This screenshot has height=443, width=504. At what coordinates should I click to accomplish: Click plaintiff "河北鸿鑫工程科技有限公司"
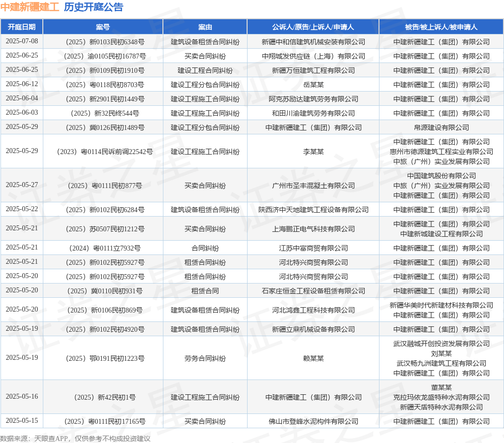pyautogui.click(x=314, y=310)
